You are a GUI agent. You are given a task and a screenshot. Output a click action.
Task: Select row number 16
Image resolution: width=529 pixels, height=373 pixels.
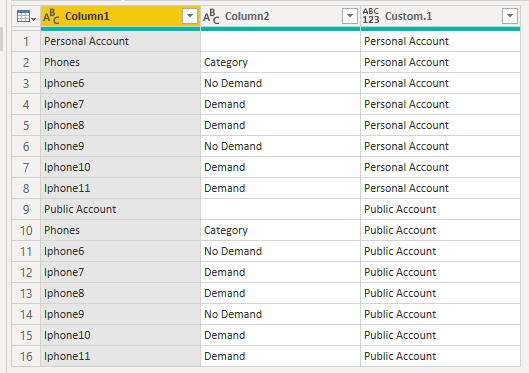click(x=26, y=356)
